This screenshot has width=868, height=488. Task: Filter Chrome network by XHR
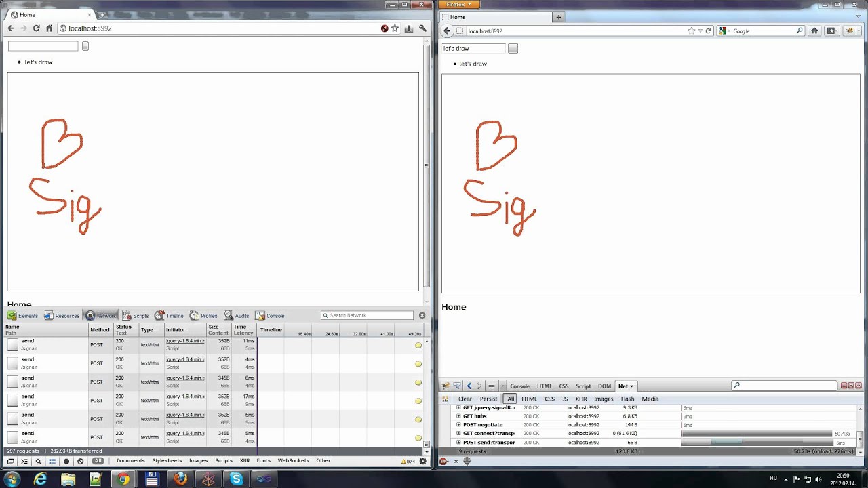[245, 461]
